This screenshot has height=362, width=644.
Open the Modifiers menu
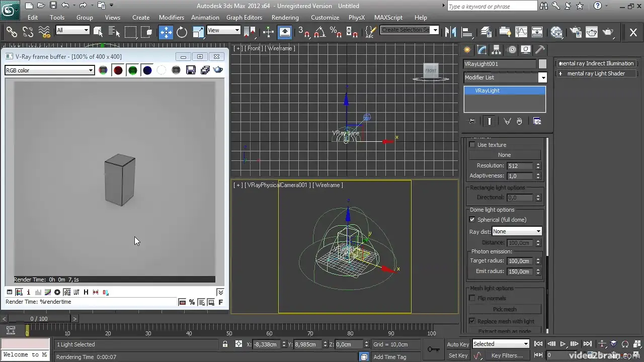pos(172,18)
